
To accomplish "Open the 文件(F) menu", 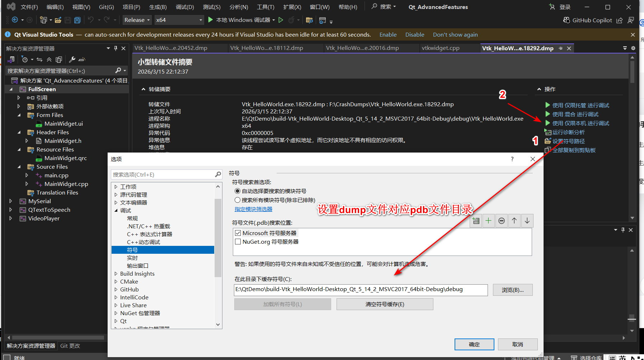I will tap(29, 7).
